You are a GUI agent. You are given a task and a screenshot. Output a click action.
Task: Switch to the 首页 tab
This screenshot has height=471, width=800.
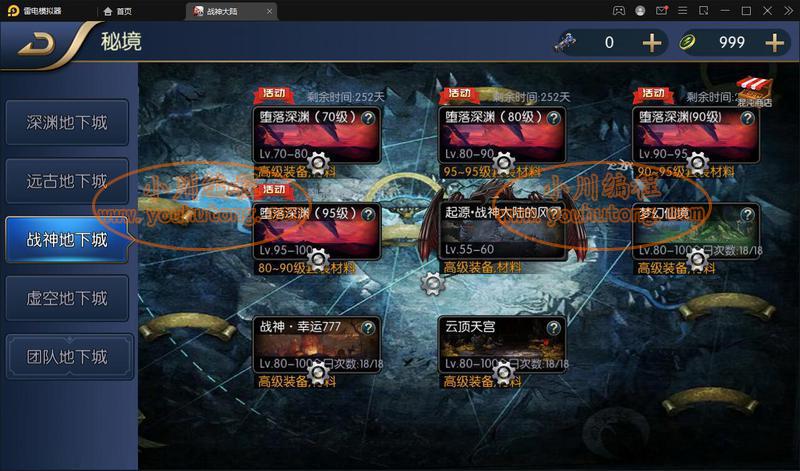[118, 11]
